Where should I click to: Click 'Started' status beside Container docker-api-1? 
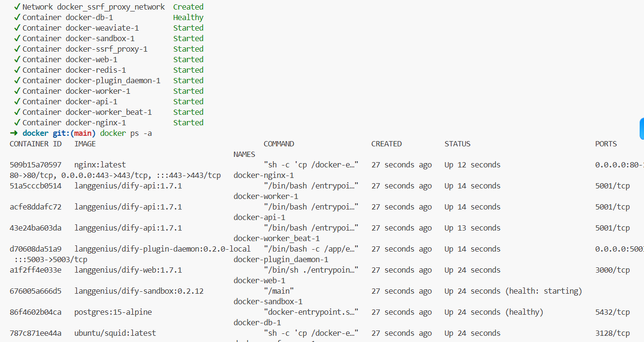(188, 102)
